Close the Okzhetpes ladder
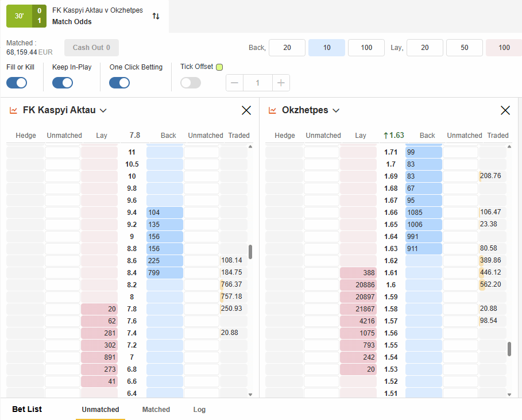Viewport: 522px width, 420px height. [x=505, y=110]
